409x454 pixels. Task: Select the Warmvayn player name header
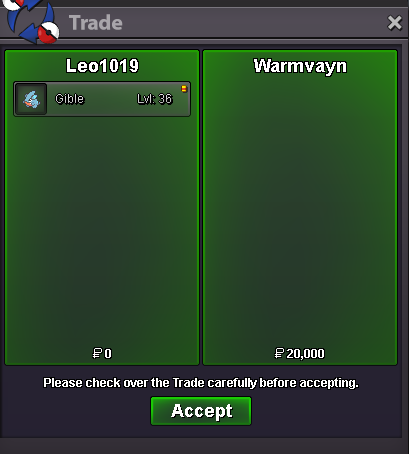(x=300, y=66)
